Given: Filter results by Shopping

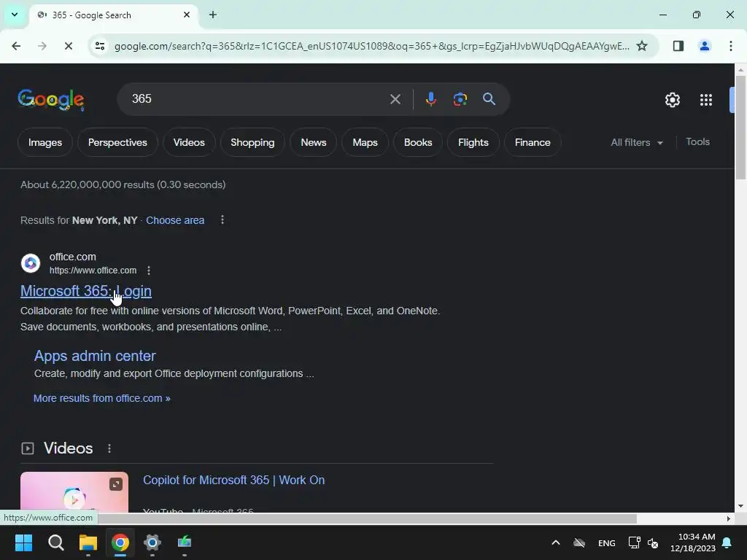Looking at the screenshot, I should (252, 142).
